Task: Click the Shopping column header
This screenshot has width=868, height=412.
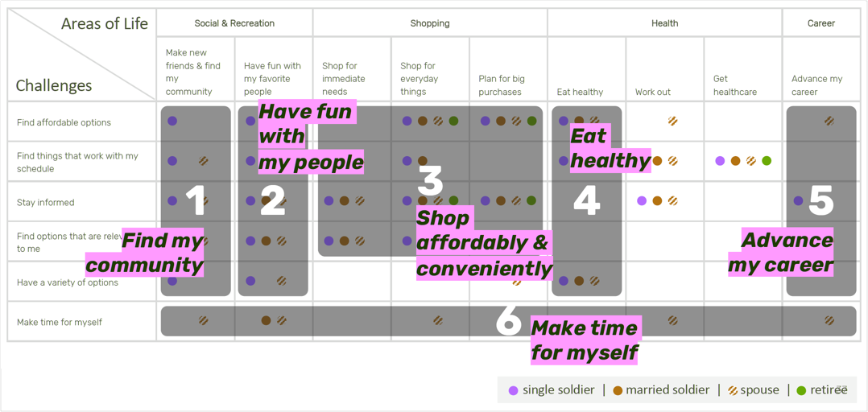Action: click(x=430, y=23)
